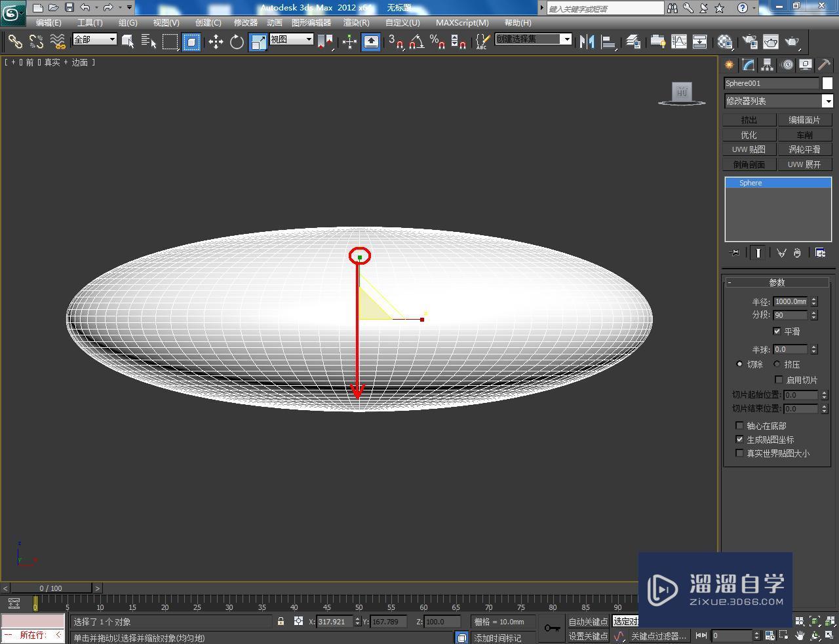The image size is (839, 644).
Task: Click the Render Production teapot icon
Action: point(792,41)
